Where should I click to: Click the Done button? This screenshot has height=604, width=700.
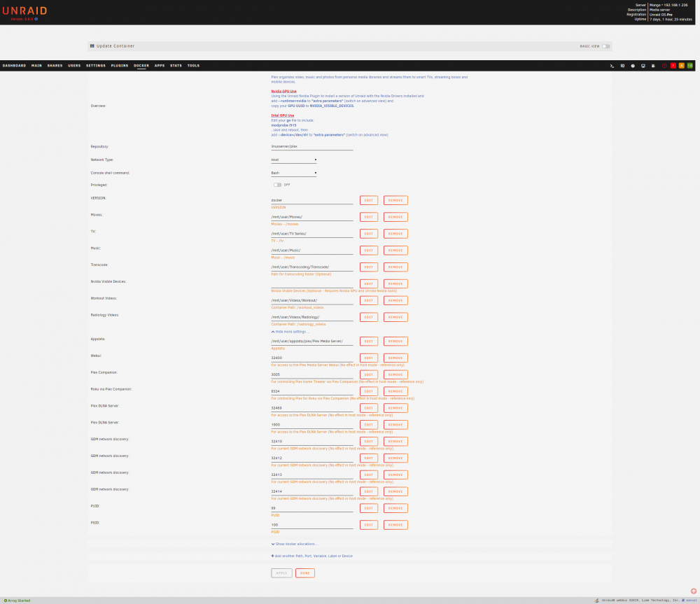pyautogui.click(x=305, y=573)
